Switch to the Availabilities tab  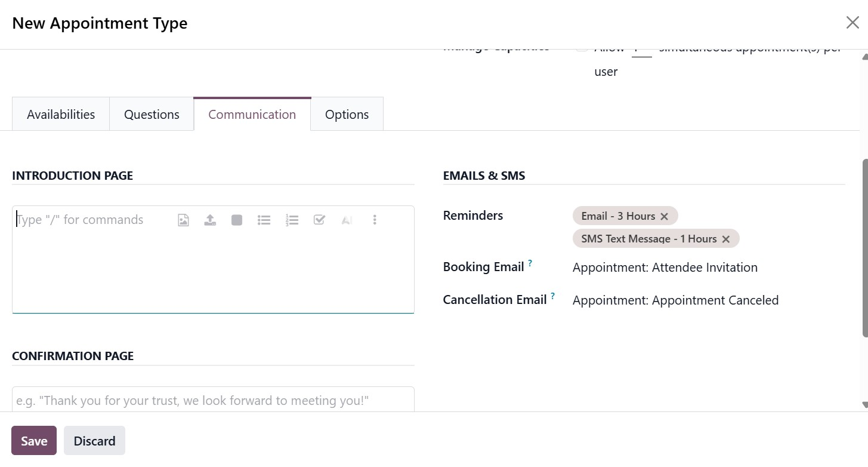[61, 115]
